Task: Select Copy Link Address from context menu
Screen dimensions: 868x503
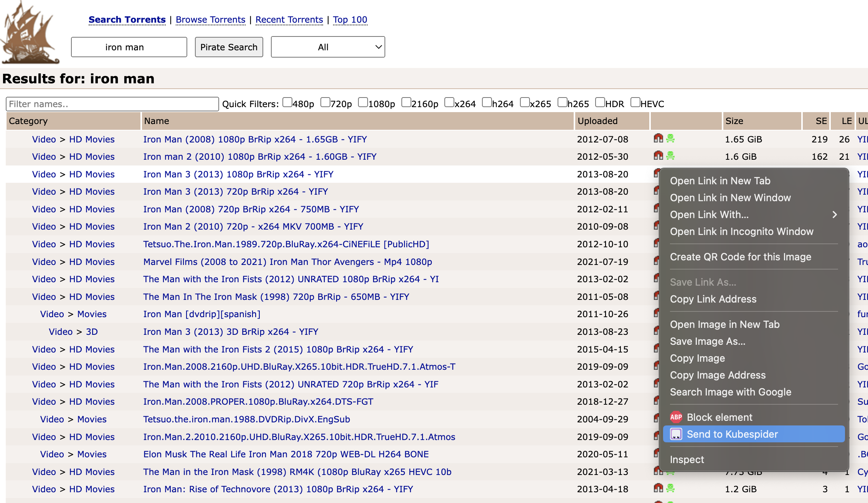Action: coord(713,299)
